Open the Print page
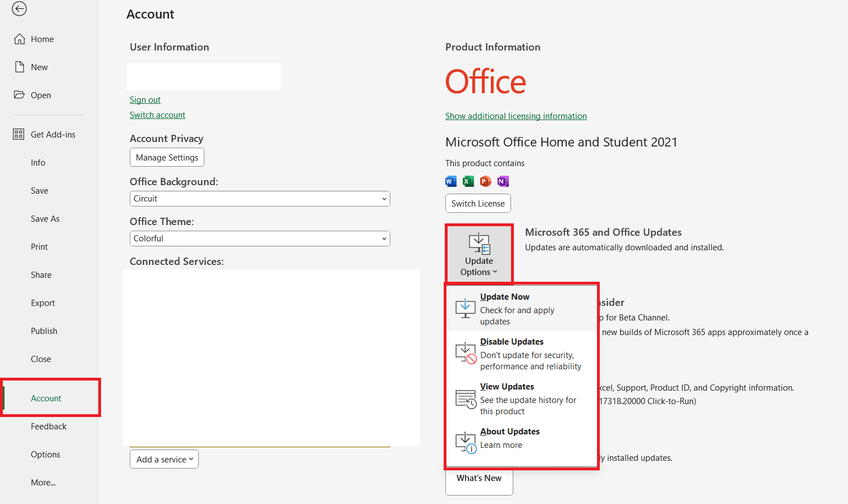Viewport: 848px width, 504px height. click(39, 246)
